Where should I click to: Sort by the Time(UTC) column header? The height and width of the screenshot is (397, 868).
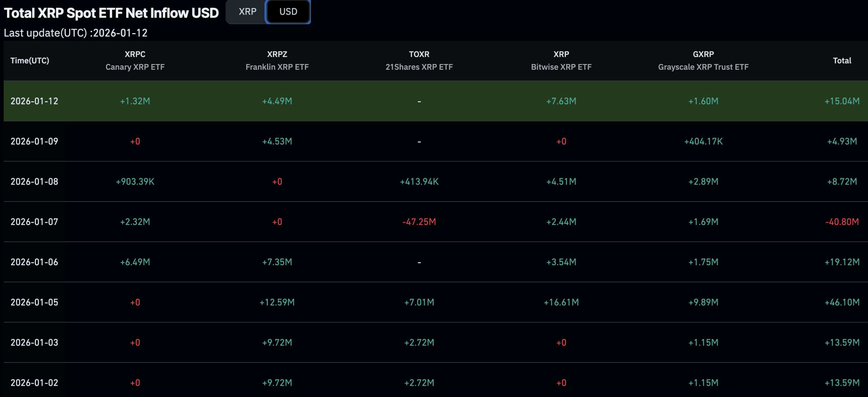click(x=29, y=61)
